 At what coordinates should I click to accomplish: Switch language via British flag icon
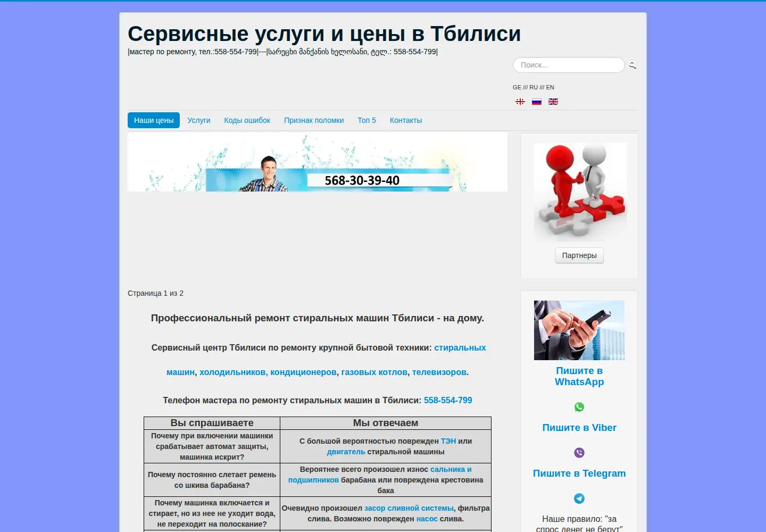click(553, 102)
